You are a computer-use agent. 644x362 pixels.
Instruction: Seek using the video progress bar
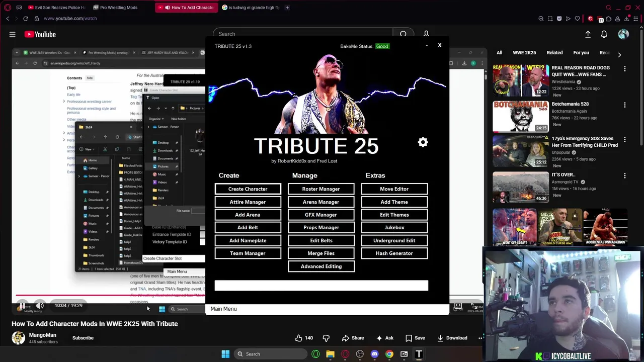coord(111,296)
